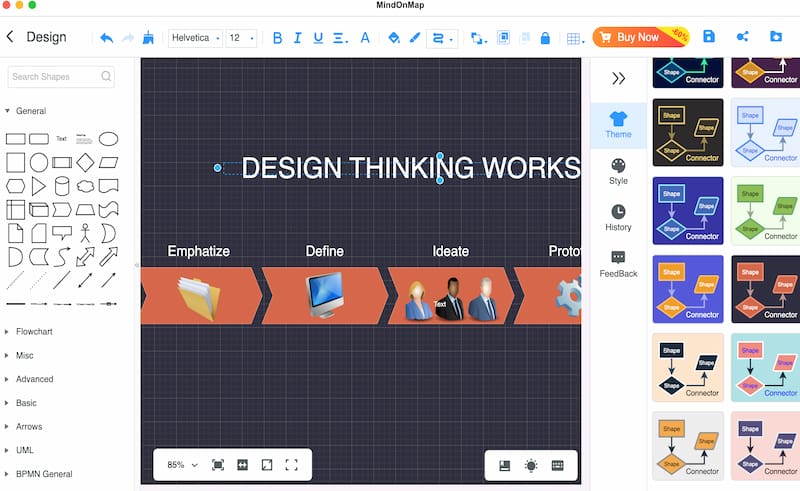Open the text alignment dropdown
Screen dimensions: 800x491
pyautogui.click(x=340, y=38)
